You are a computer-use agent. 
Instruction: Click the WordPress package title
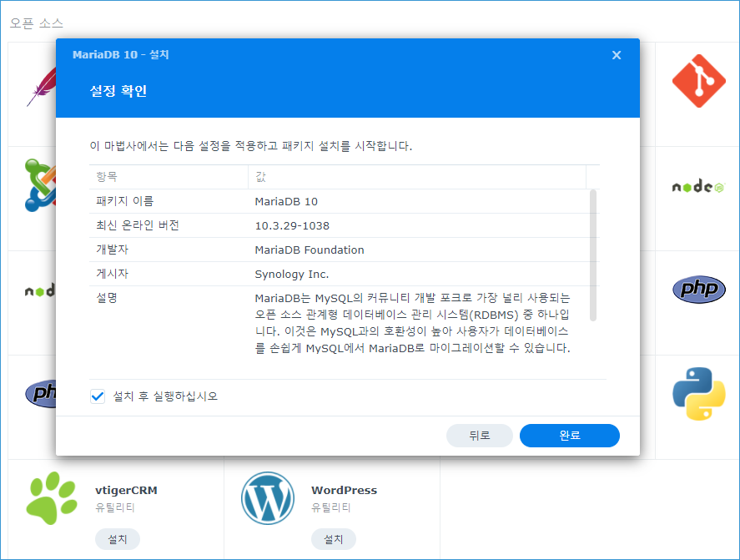pos(344,490)
